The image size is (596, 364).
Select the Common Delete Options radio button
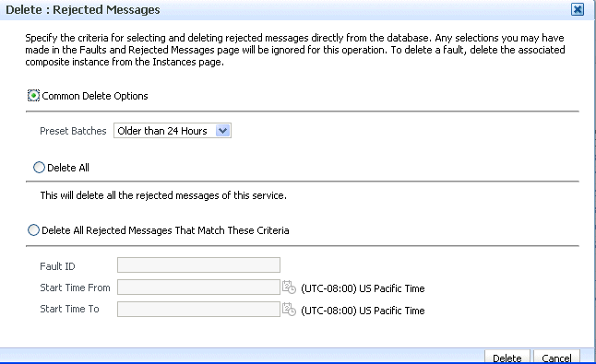tap(33, 96)
